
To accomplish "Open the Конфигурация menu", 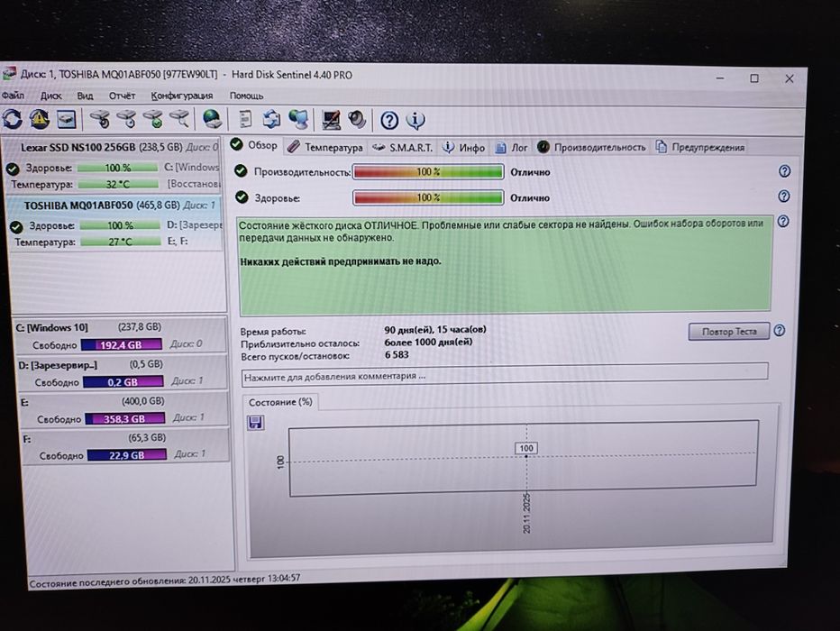I will tap(181, 96).
